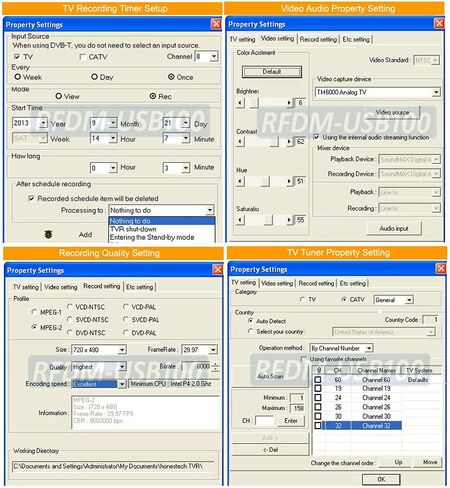Image resolution: width=450 pixels, height=488 pixels.
Task: Select SVCD-PAL profile
Action: (x=126, y=319)
